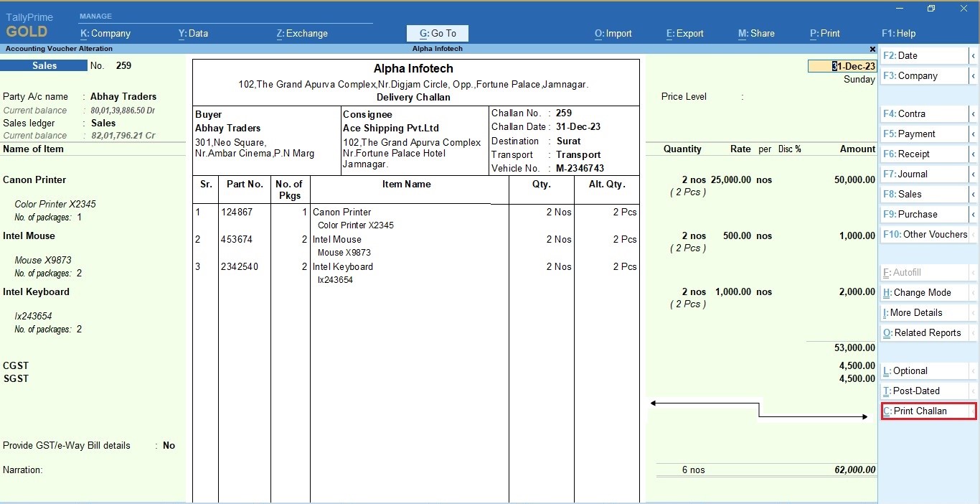Open the M: Share menu
Image resolution: width=980 pixels, height=504 pixels.
(x=755, y=33)
